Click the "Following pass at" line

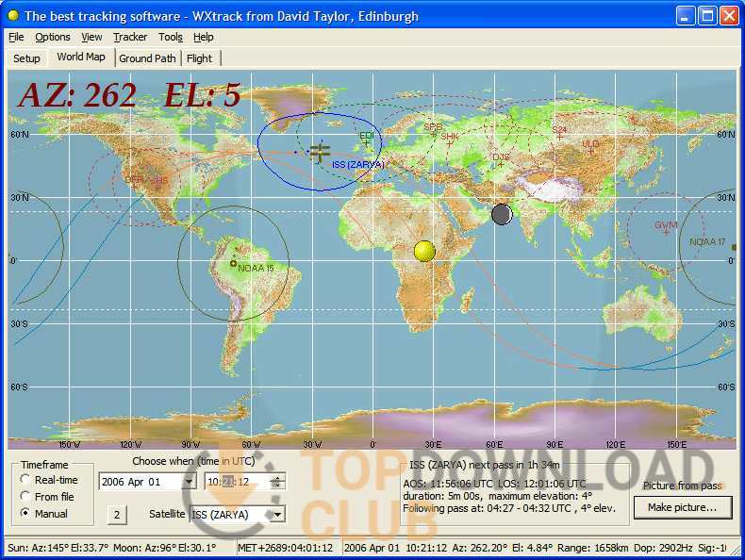[x=509, y=509]
